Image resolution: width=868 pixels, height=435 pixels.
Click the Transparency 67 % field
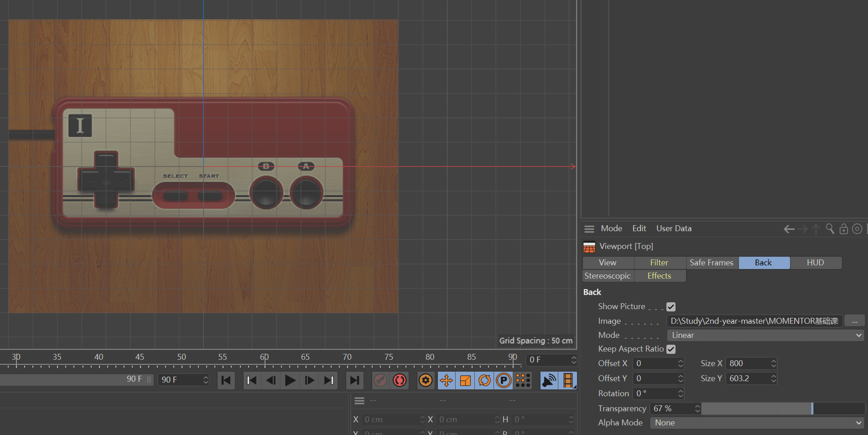[672, 409]
